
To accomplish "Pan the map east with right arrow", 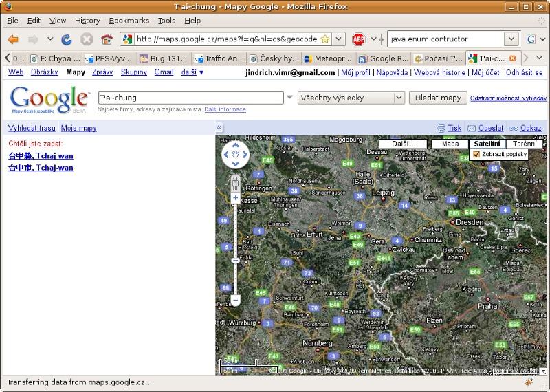I will coord(245,155).
